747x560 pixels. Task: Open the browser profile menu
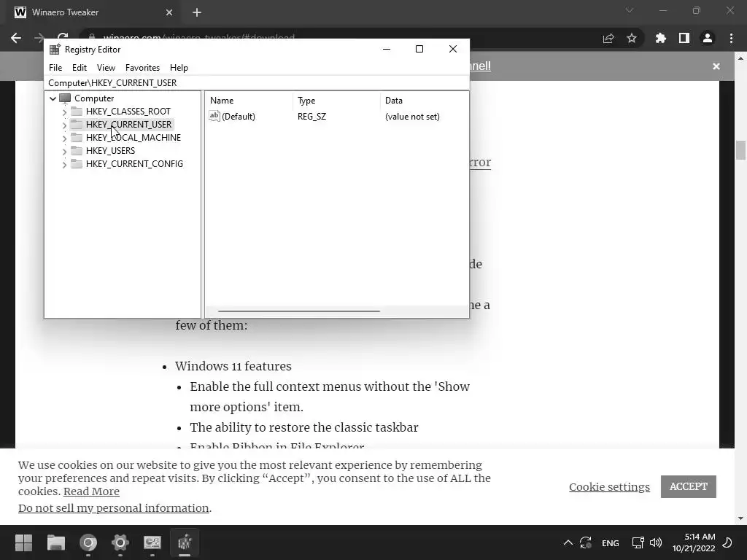coord(708,38)
